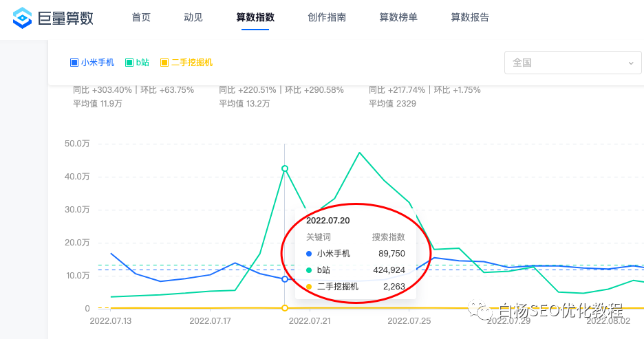Toggle the b站 legend series
This screenshot has height=339, width=644.
click(137, 63)
